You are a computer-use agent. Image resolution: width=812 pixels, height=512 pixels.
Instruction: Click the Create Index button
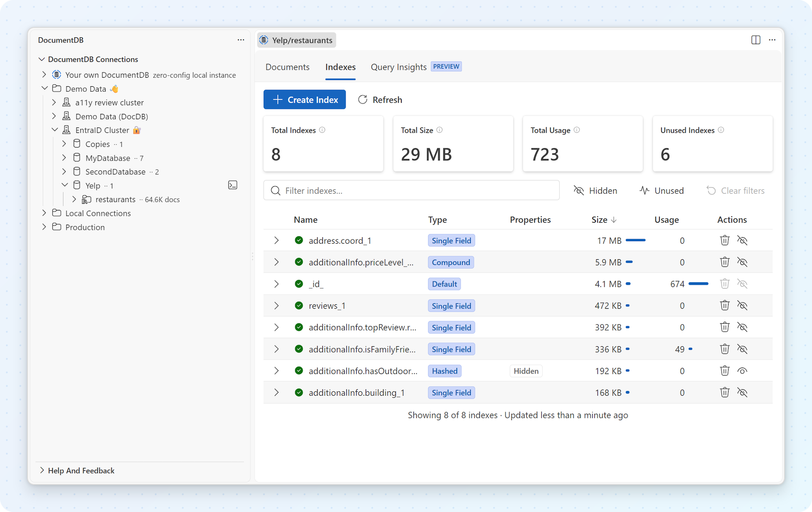coord(304,99)
